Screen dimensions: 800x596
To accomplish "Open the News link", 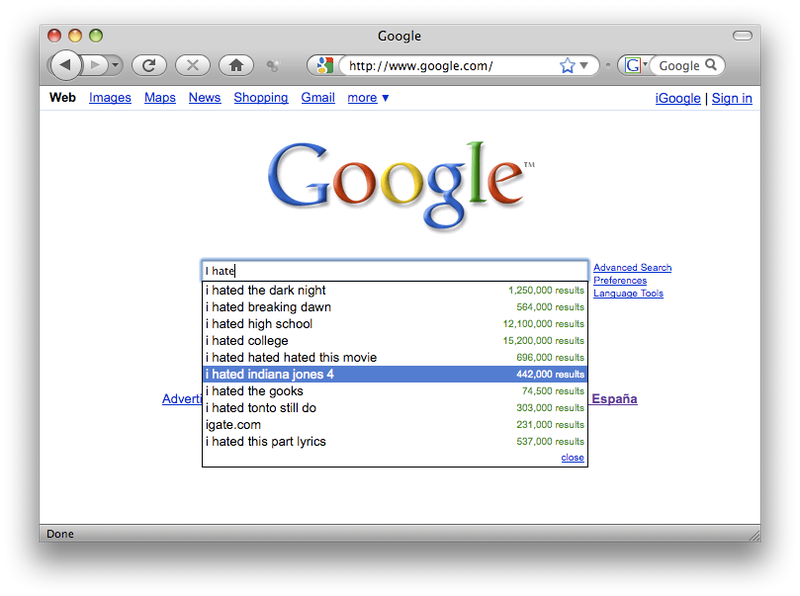I will pyautogui.click(x=205, y=97).
